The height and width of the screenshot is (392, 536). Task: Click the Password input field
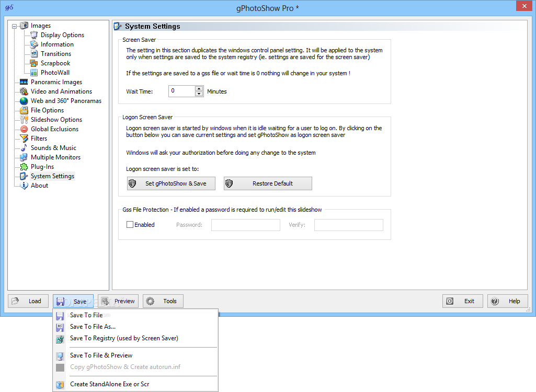tap(246, 225)
